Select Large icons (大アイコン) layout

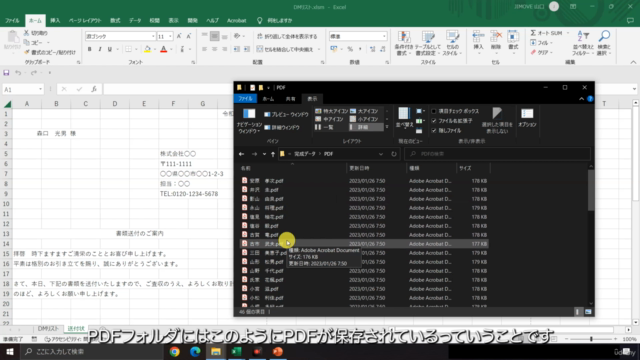point(364,111)
